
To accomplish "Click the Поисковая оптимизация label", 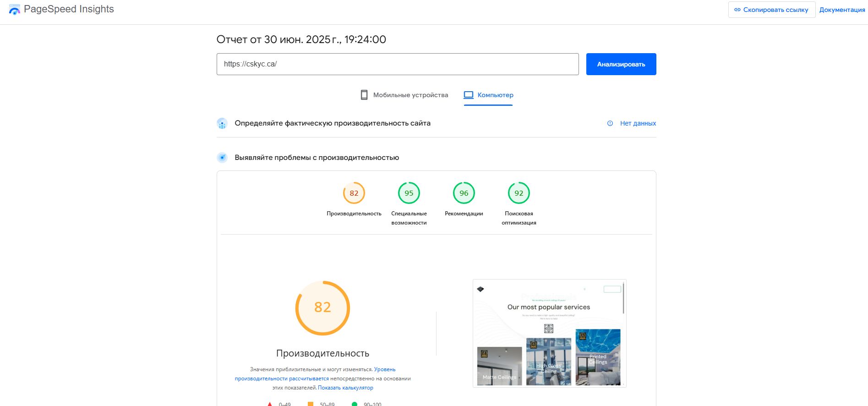I will tap(519, 218).
